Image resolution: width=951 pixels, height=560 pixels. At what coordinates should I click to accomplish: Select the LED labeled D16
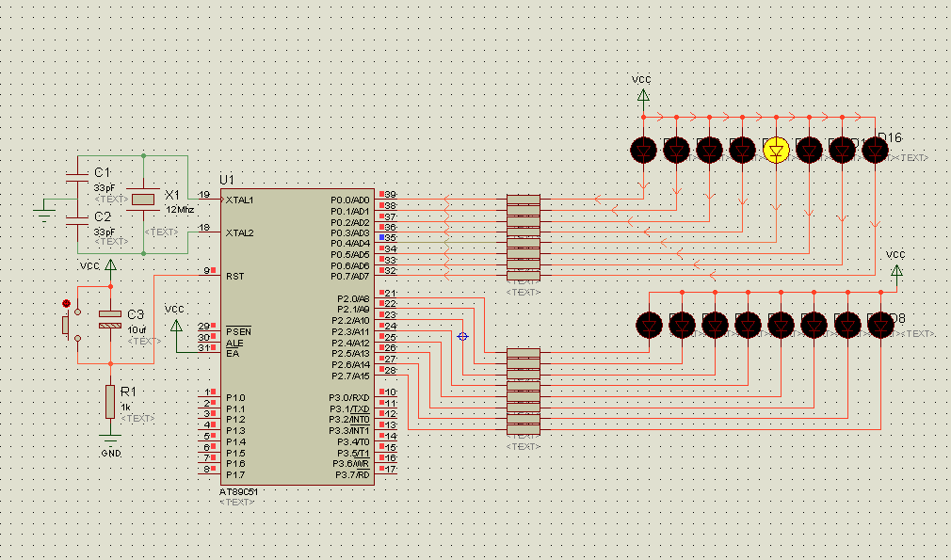pos(875,150)
